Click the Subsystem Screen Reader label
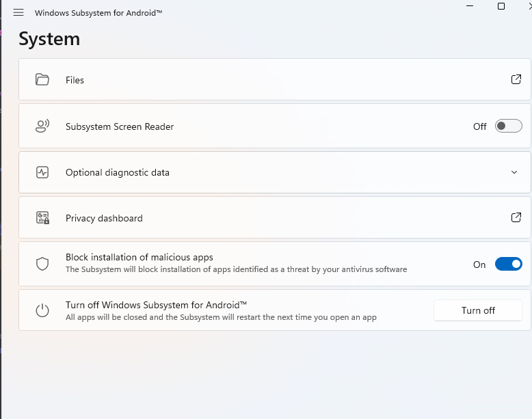 pyautogui.click(x=120, y=126)
